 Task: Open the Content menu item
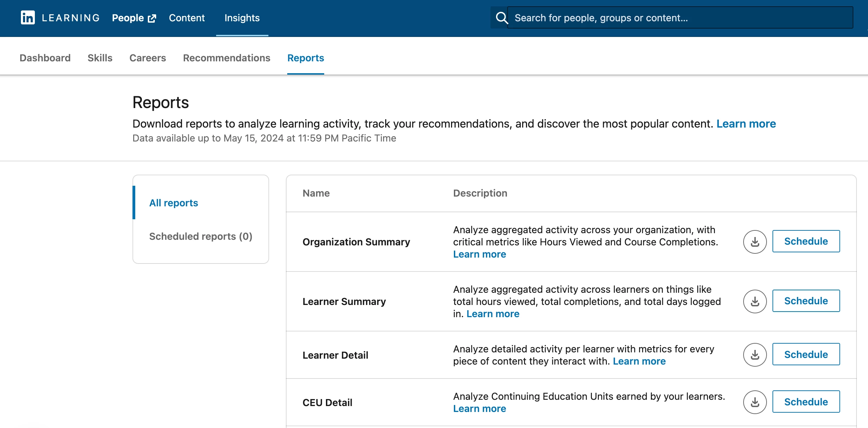tap(186, 18)
